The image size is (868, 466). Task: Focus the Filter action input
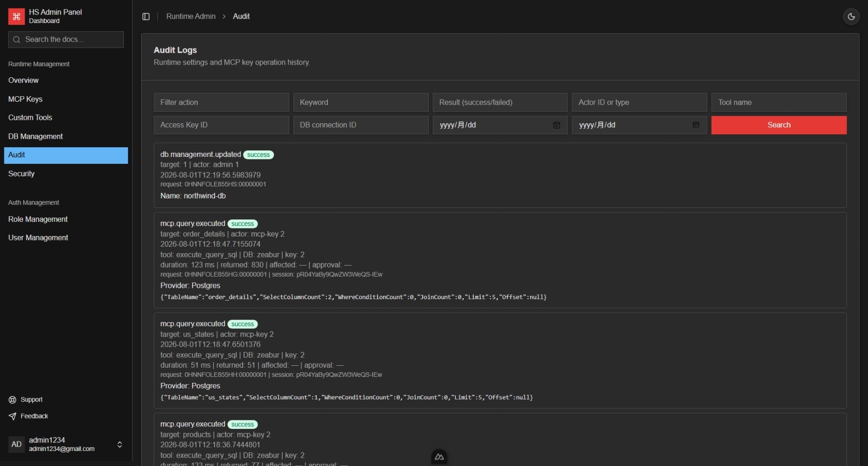(221, 102)
